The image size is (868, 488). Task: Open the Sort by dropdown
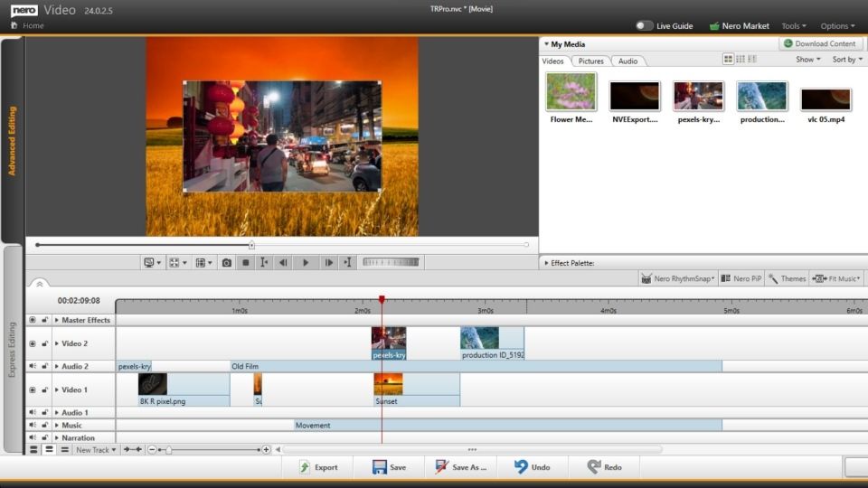(x=847, y=60)
